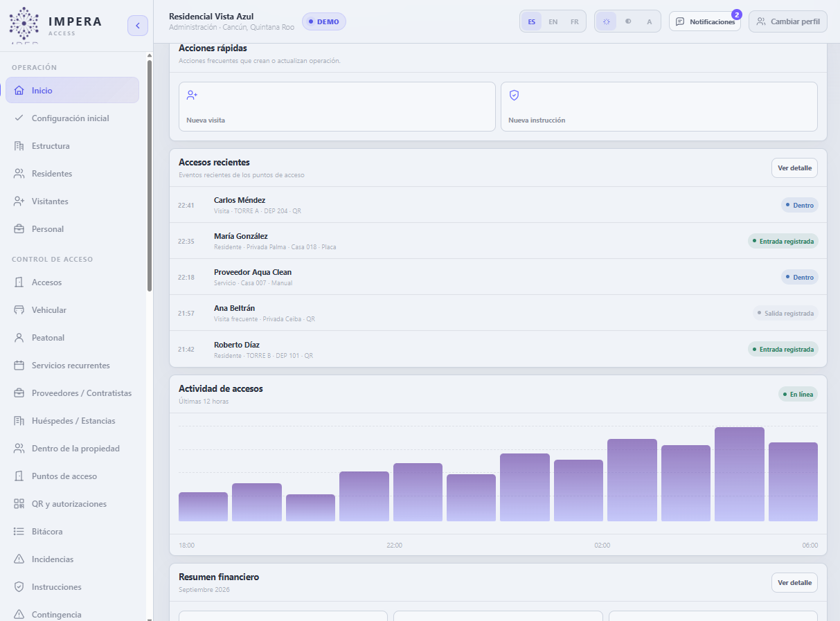
Task: Click the Nueva instrucción shield-check icon
Action: (x=514, y=96)
